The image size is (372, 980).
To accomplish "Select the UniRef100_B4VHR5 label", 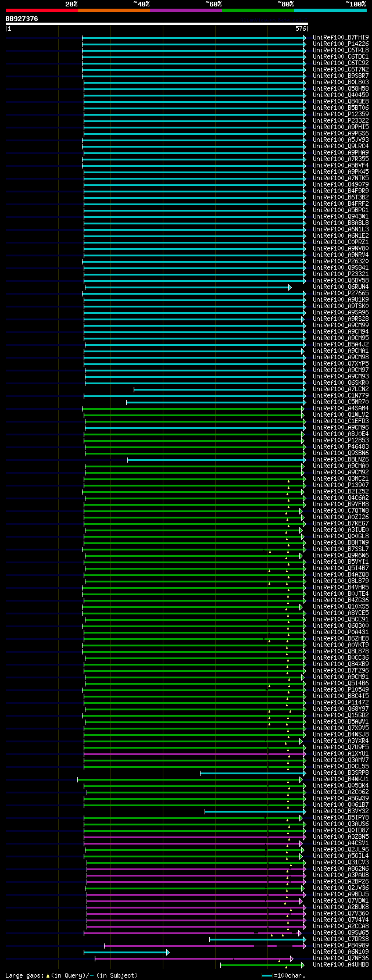I will [x=341, y=587].
